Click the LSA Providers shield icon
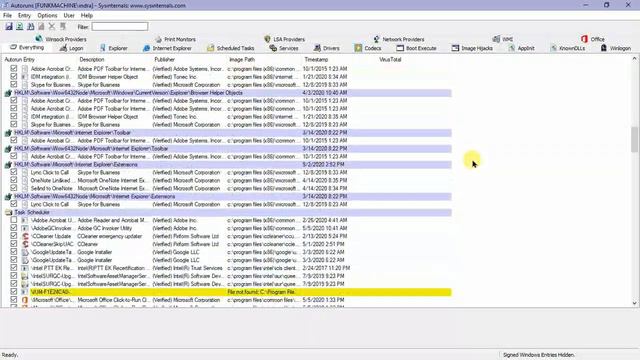This screenshot has height=360, width=640. (x=267, y=39)
